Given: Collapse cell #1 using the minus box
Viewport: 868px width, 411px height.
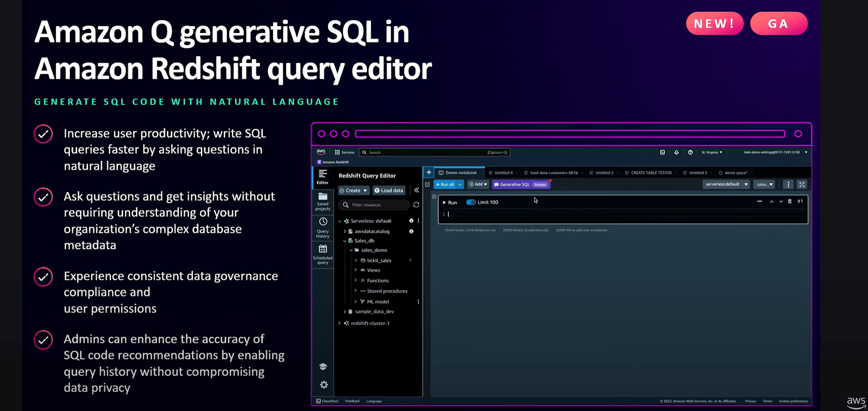Looking at the screenshot, I should pyautogui.click(x=434, y=196).
